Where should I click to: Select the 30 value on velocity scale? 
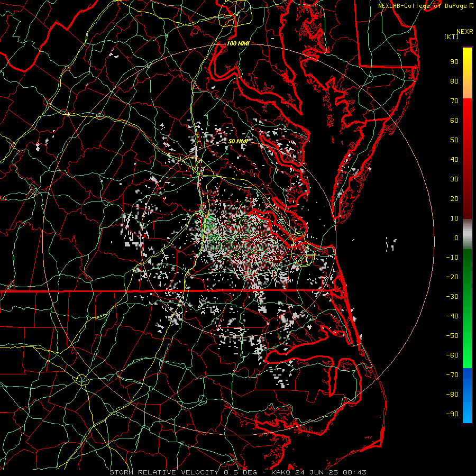(x=454, y=179)
